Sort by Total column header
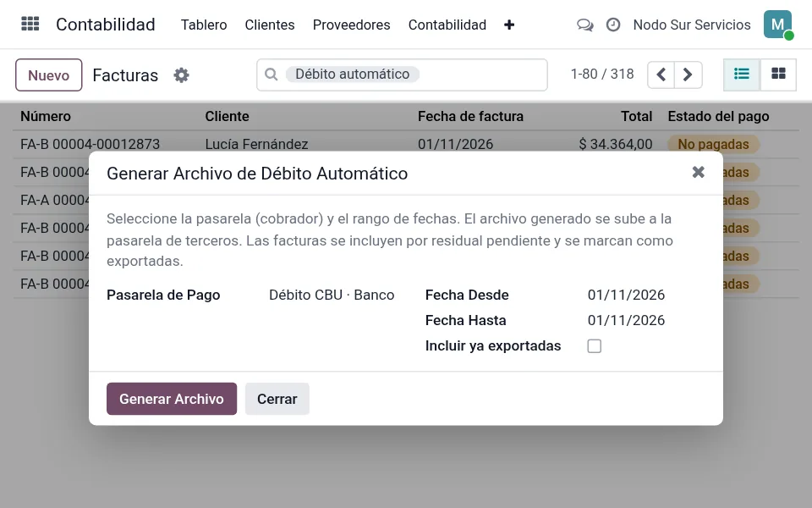Image resolution: width=812 pixels, height=508 pixels. pyautogui.click(x=636, y=116)
